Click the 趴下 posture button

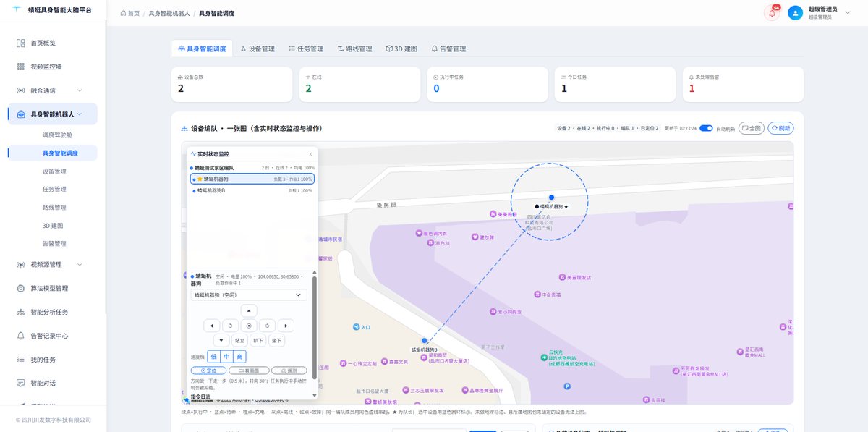pyautogui.click(x=258, y=340)
